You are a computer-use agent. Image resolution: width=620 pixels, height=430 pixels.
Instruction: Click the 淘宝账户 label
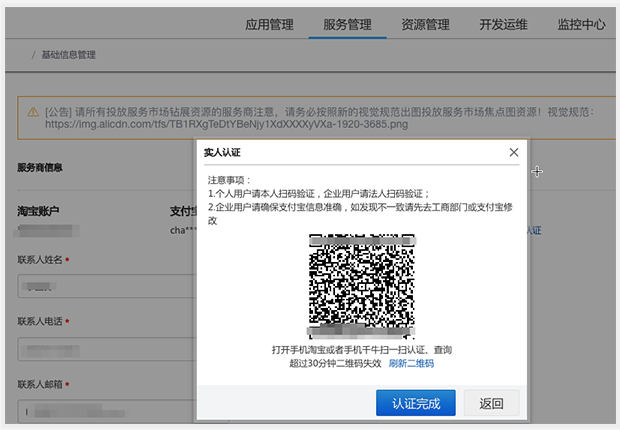38,211
